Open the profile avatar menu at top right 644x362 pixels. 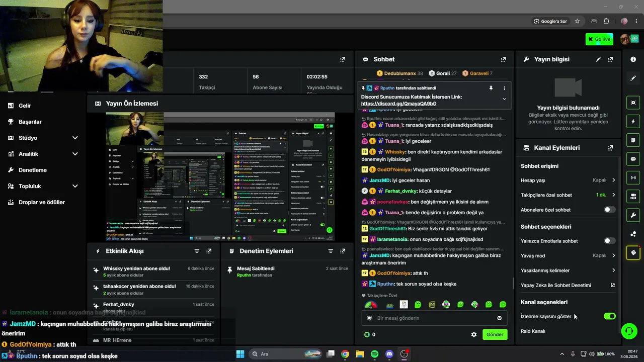click(625, 39)
